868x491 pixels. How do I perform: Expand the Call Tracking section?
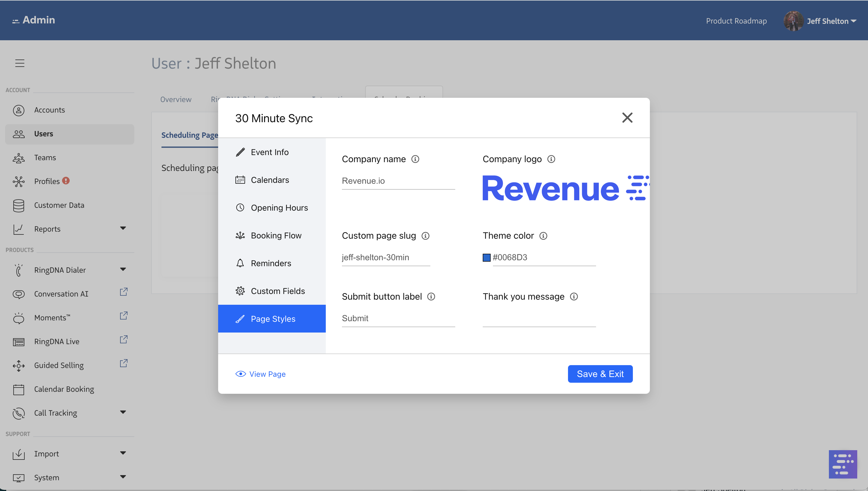[123, 412]
